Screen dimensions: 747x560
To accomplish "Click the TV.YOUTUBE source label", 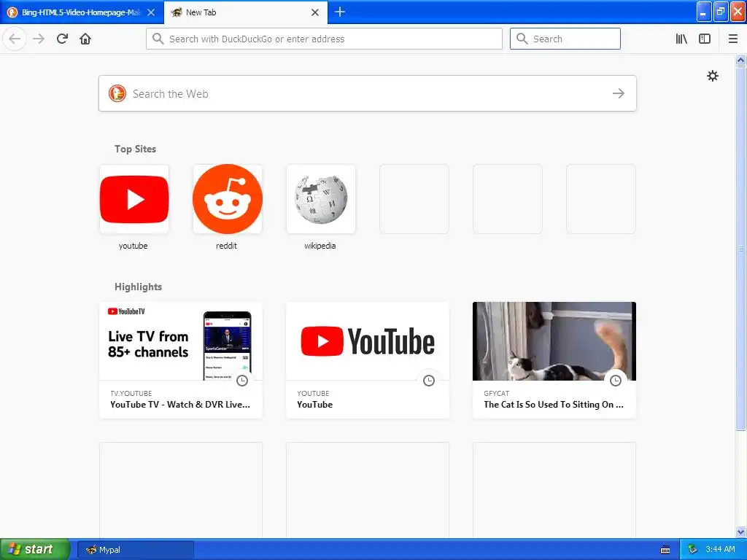I will click(131, 393).
